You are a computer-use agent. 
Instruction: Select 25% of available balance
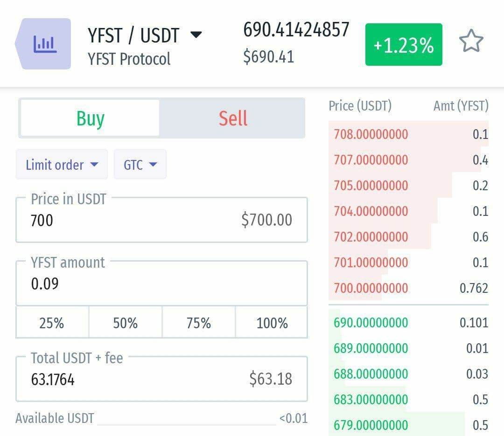click(52, 323)
